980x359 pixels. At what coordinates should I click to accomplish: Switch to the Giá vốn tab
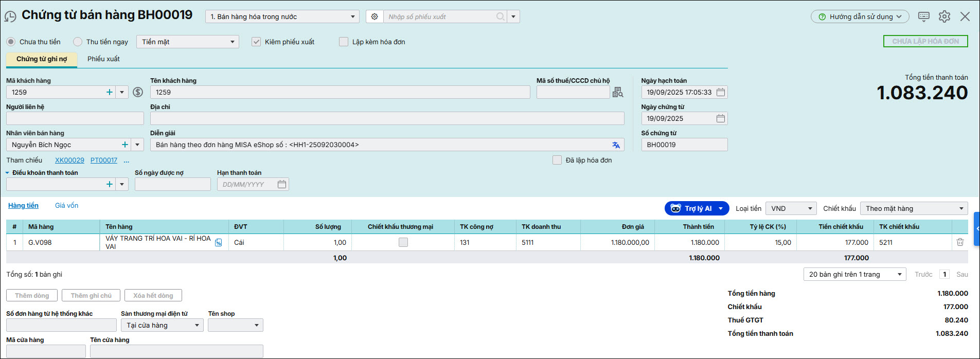pyautogui.click(x=66, y=206)
